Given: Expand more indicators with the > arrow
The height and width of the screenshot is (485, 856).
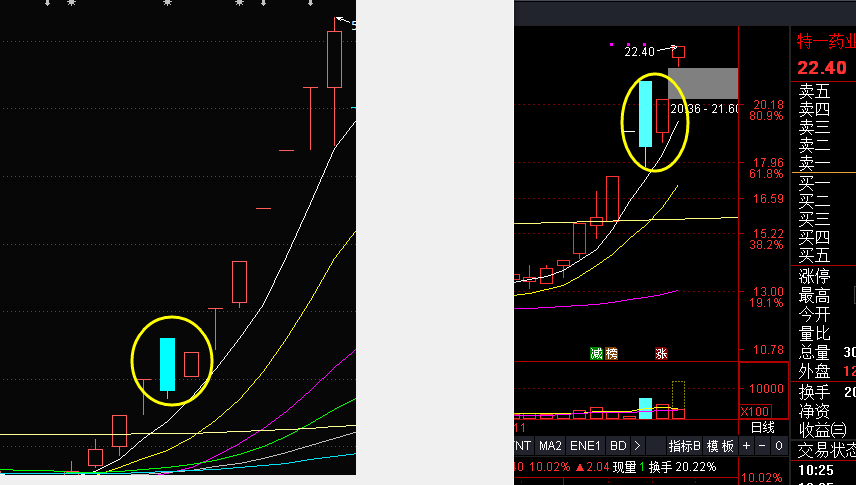Looking at the screenshot, I should click(x=637, y=445).
